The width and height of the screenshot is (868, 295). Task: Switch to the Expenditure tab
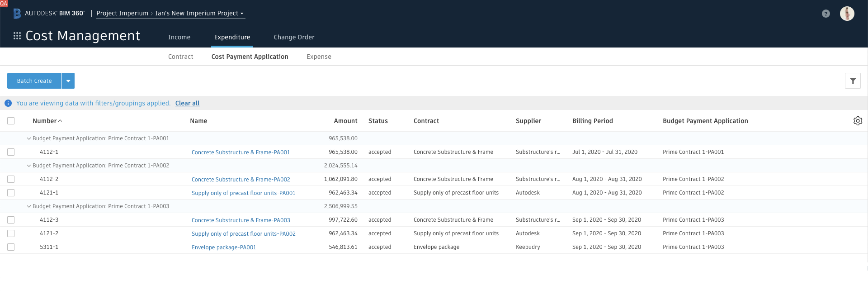[x=232, y=37]
